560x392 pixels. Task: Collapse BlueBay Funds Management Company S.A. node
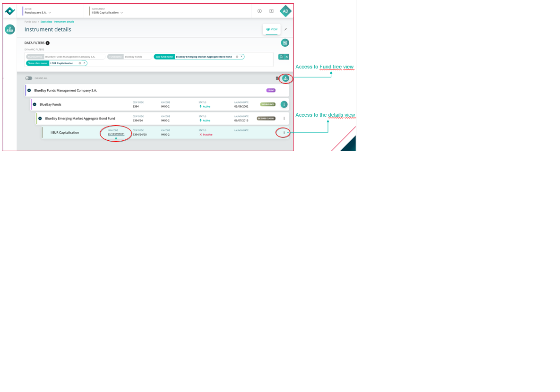click(29, 91)
